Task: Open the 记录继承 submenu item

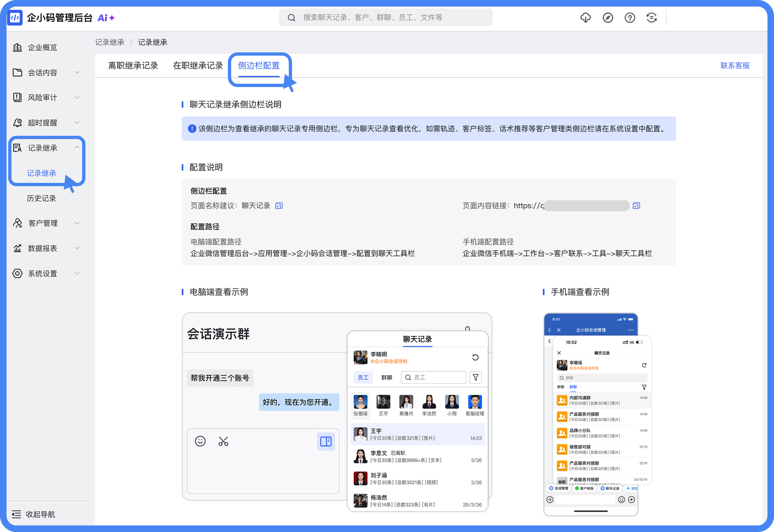Action: (x=42, y=173)
